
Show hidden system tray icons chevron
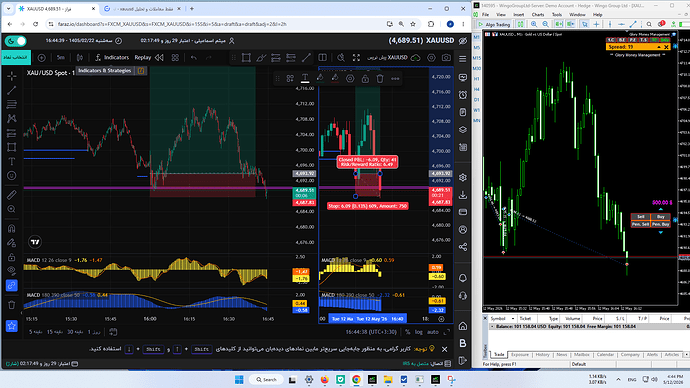click(x=618, y=379)
